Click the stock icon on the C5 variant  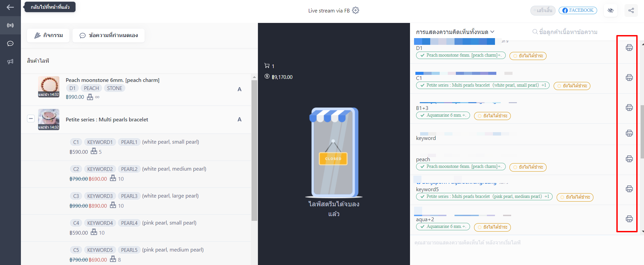coord(113,259)
